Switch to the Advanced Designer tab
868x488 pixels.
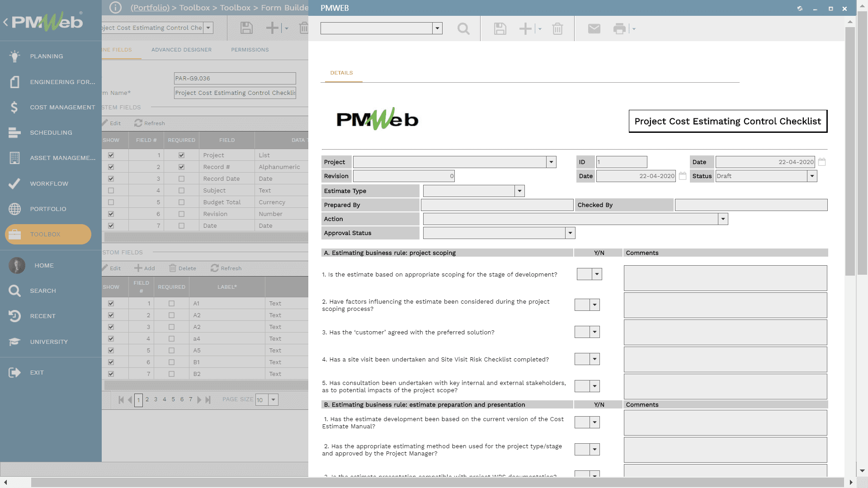click(x=182, y=50)
